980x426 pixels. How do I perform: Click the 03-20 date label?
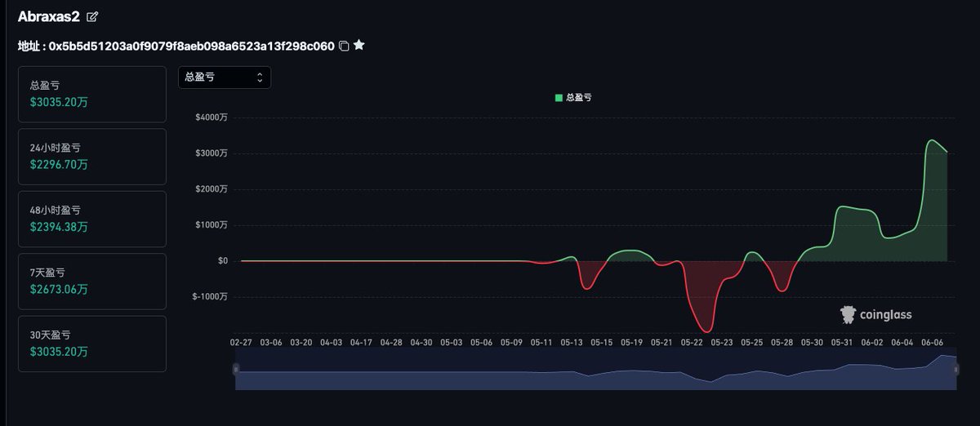[301, 343]
